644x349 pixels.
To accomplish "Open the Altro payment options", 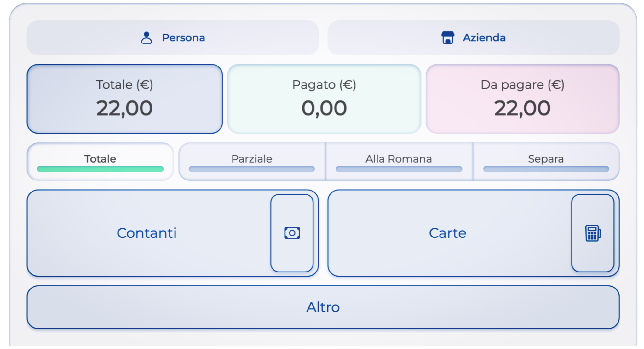I will point(323,307).
